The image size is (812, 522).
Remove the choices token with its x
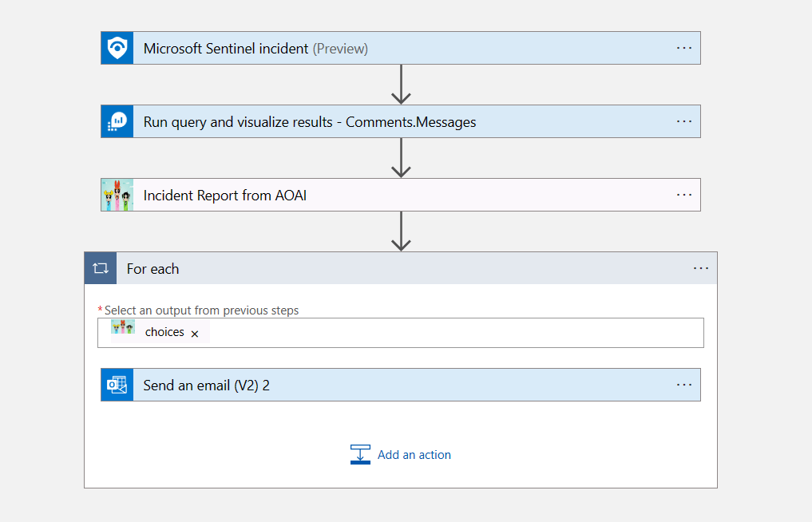click(195, 334)
